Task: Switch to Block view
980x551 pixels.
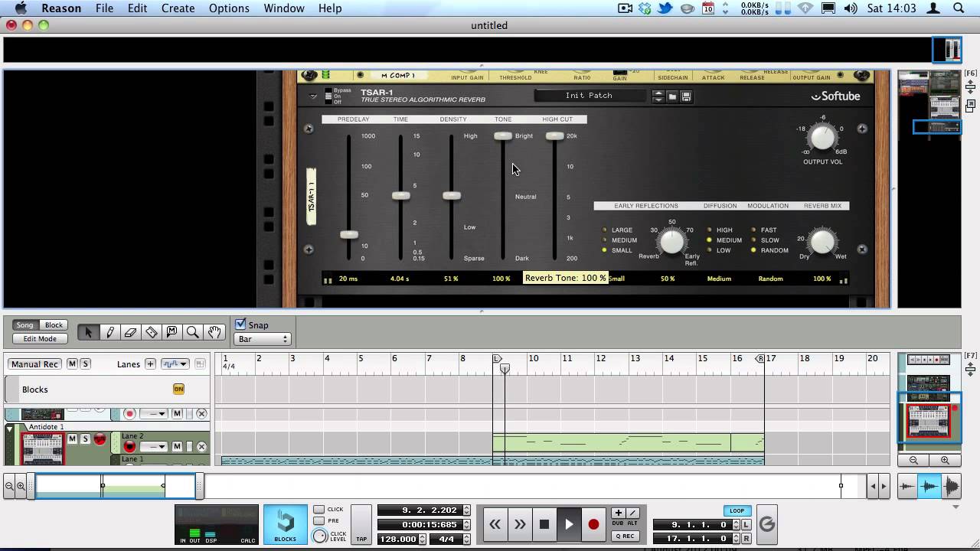Action: pos(54,325)
